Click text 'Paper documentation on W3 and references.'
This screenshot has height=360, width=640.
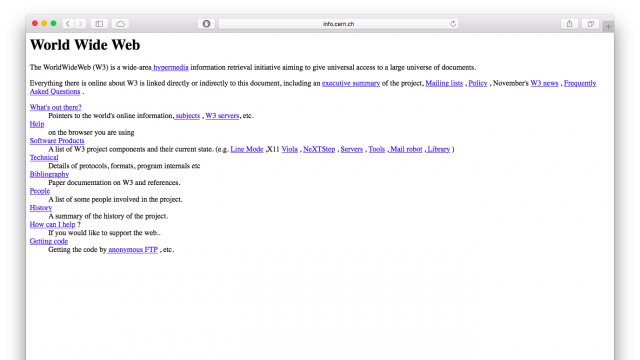[114, 183]
